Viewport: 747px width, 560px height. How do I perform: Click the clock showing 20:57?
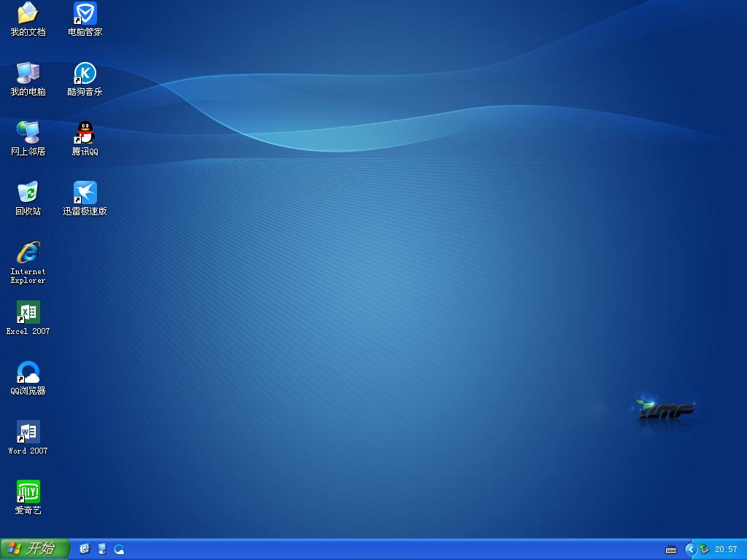pos(726,549)
